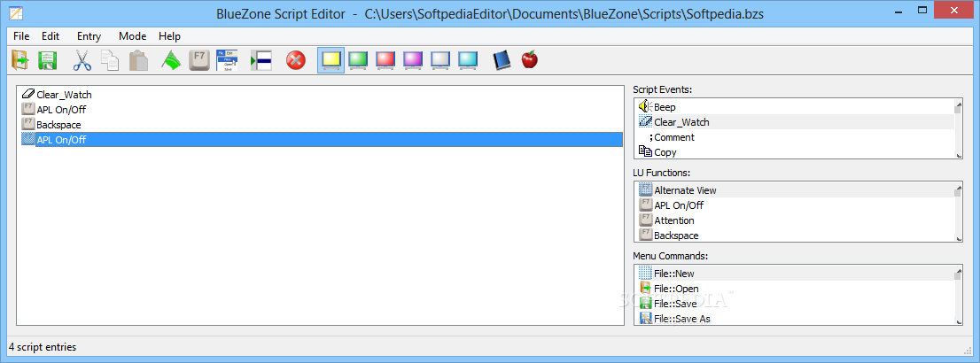Select the yellow monitor mode button
Viewport: 980px width, 363px height.
point(331,60)
